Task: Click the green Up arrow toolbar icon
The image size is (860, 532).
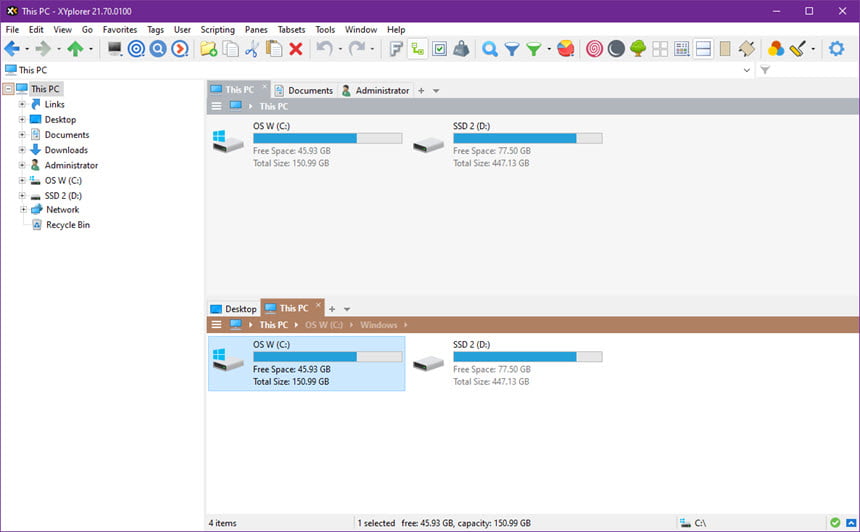Action: pyautogui.click(x=75, y=49)
